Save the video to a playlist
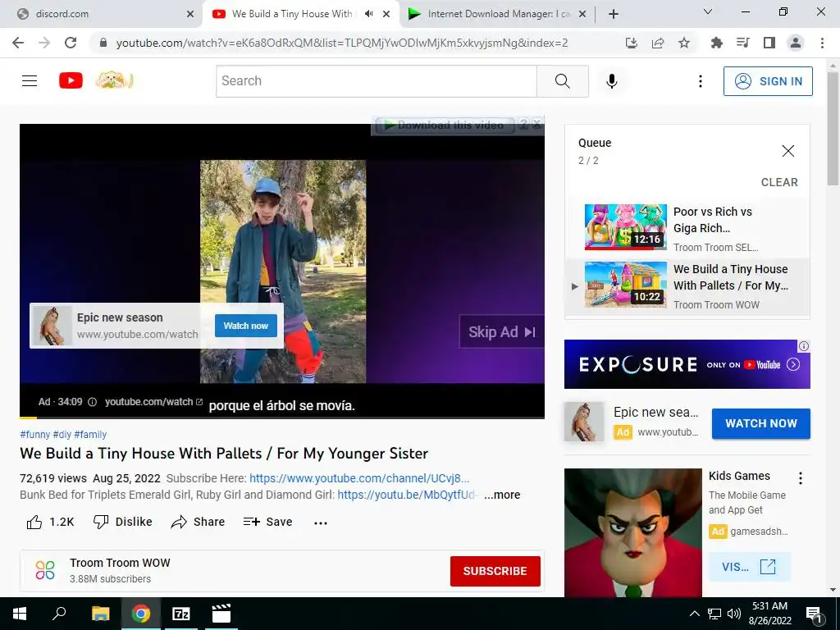Image resolution: width=840 pixels, height=630 pixels. click(x=268, y=522)
